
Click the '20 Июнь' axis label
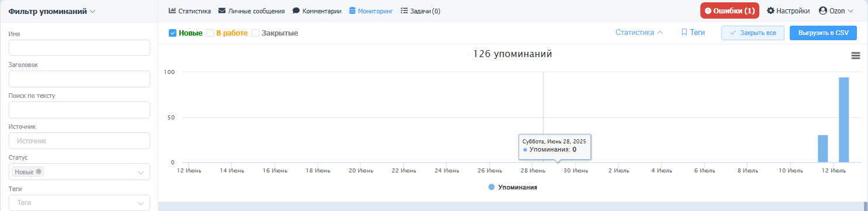tap(361, 170)
